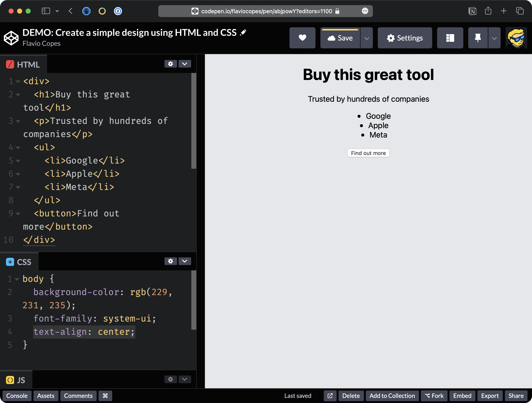Expand the Save options dropdown arrow
532x403 pixels.
(x=366, y=38)
